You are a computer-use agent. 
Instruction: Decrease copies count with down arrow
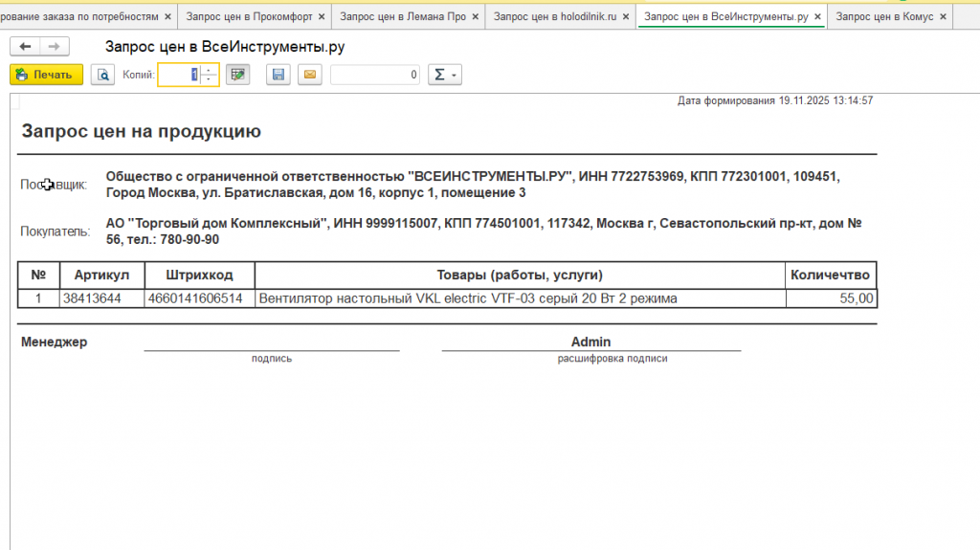209,80
